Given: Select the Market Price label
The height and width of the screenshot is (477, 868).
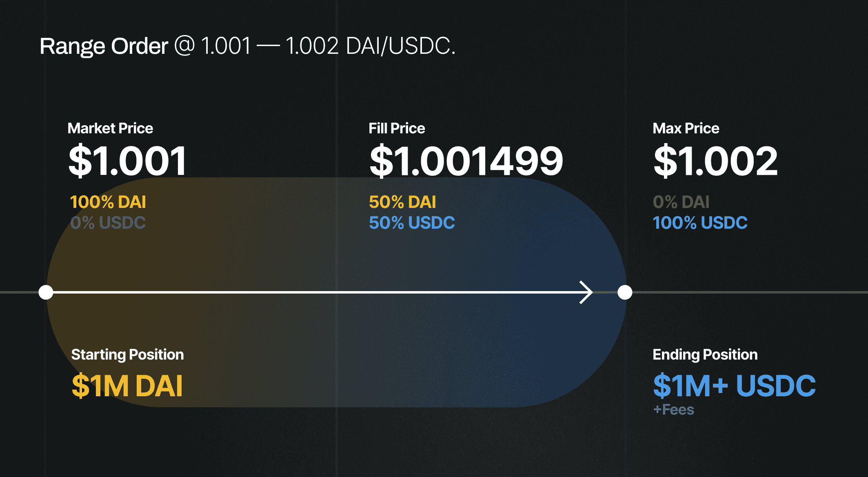Looking at the screenshot, I should point(110,128).
